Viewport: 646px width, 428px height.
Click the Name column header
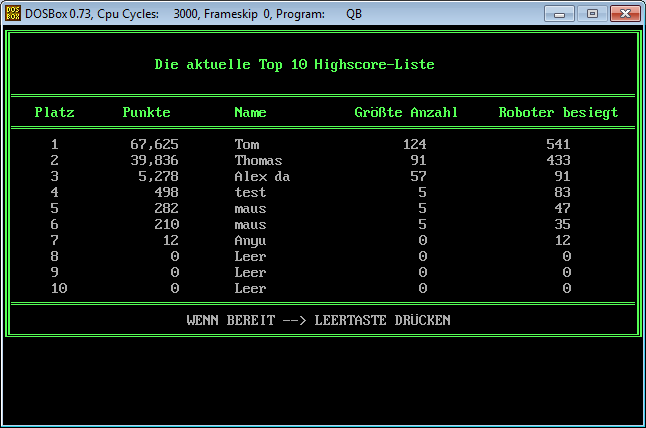click(250, 112)
